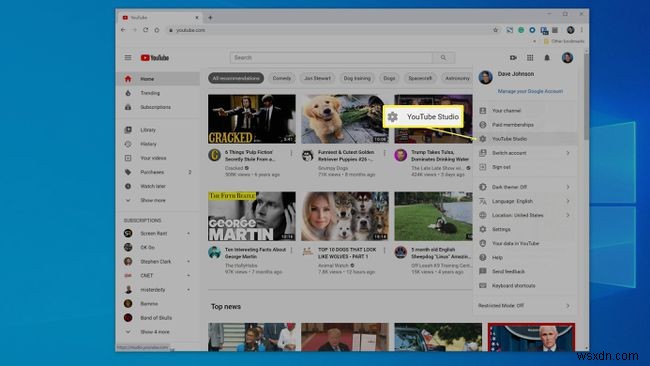The width and height of the screenshot is (650, 366).
Task: Open the CNET subscription
Action: (158, 276)
